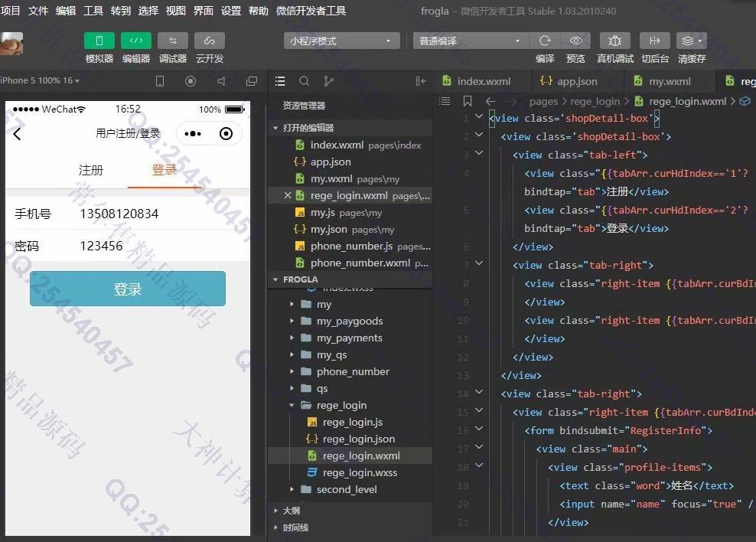The width and height of the screenshot is (756, 542).
Task: Toggle the debugger panel button
Action: pyautogui.click(x=172, y=41)
